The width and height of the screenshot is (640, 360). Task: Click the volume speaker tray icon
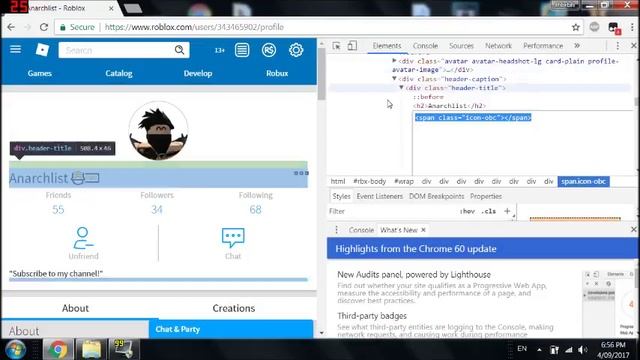[x=583, y=350]
